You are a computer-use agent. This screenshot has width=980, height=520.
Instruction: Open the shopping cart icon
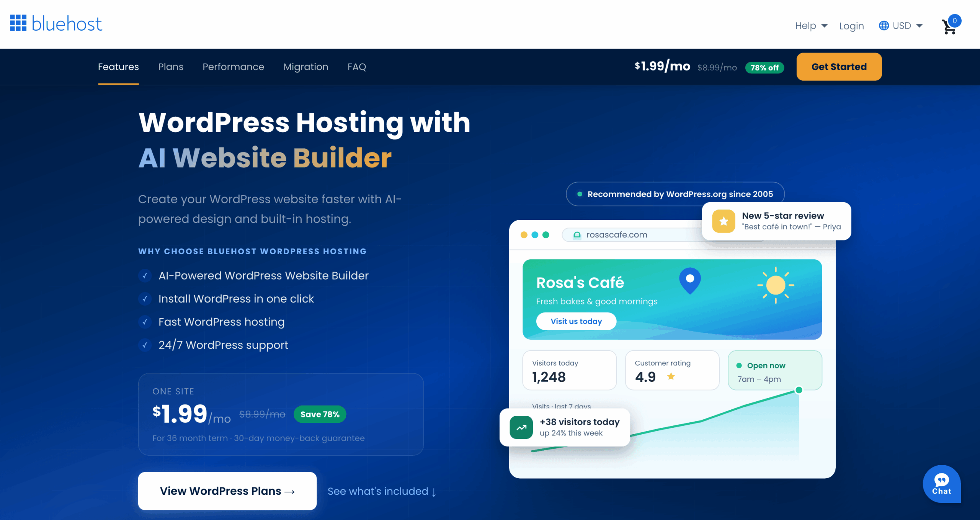(x=949, y=27)
